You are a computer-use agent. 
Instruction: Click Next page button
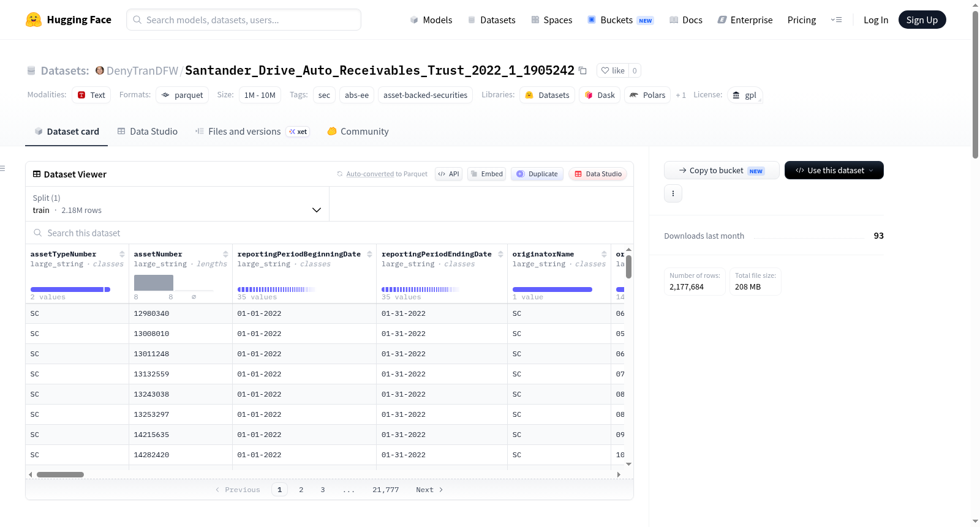(x=429, y=490)
